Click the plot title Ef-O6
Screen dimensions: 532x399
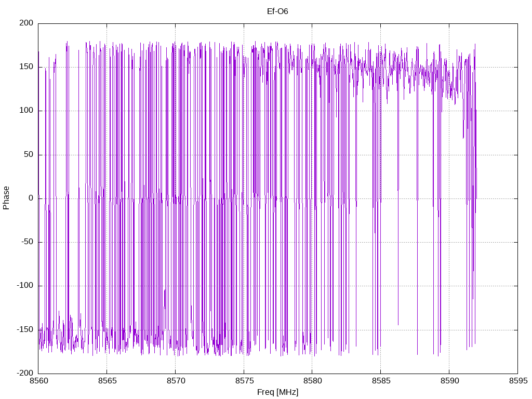tap(277, 11)
